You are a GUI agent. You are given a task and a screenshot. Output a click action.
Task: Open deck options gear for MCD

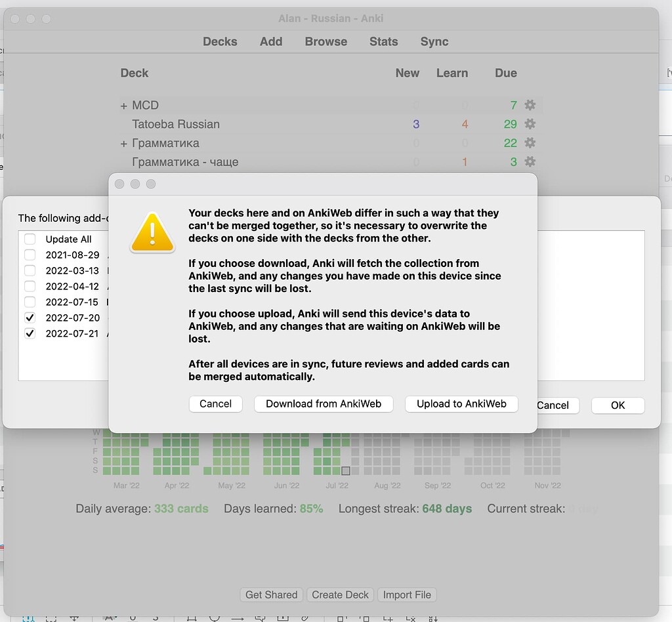tap(530, 105)
